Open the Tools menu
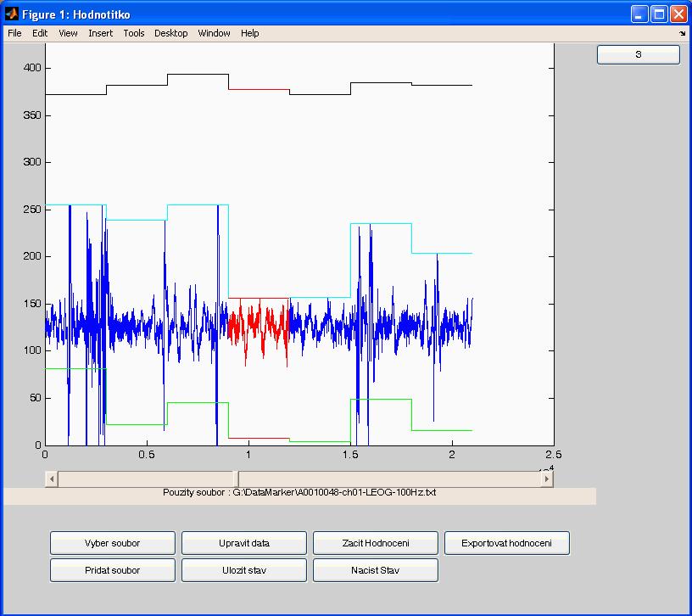The height and width of the screenshot is (616, 692). (x=134, y=33)
